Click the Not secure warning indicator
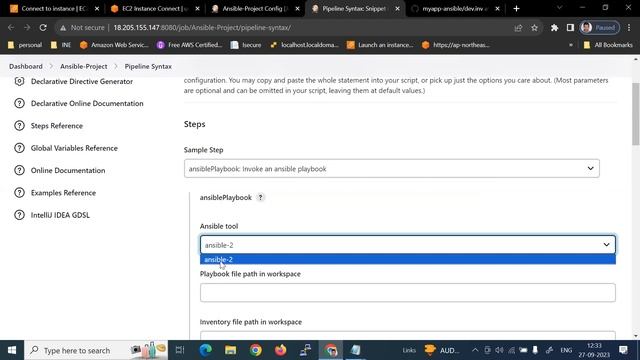Image resolution: width=640 pixels, height=360 pixels. click(x=82, y=28)
